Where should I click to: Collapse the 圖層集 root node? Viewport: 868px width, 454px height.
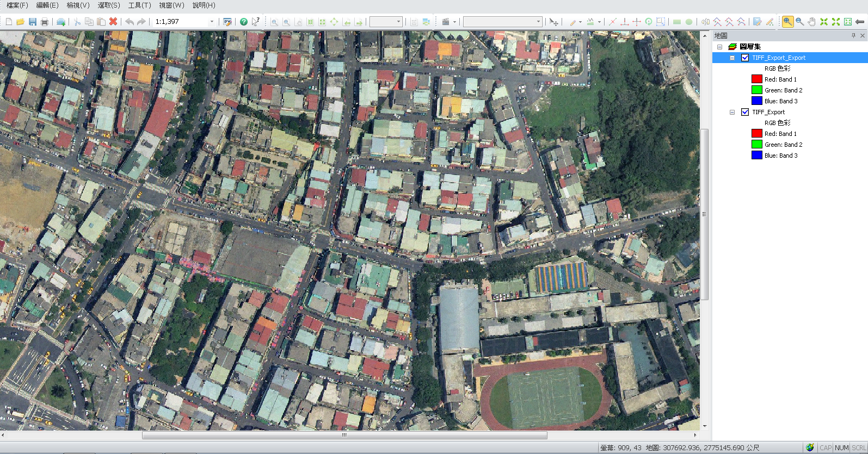[719, 47]
